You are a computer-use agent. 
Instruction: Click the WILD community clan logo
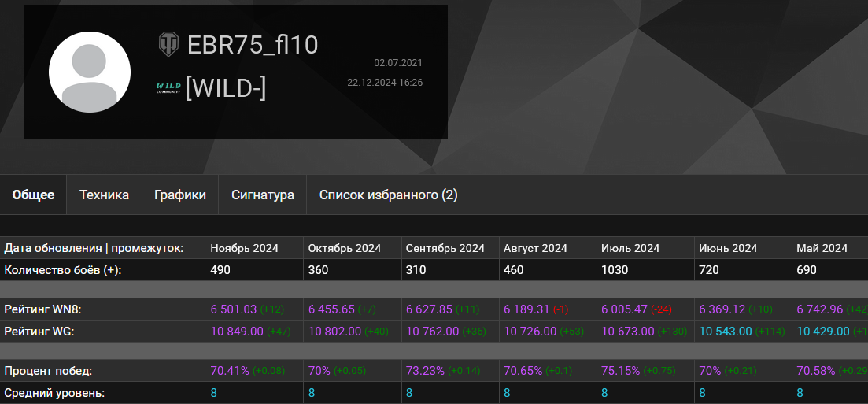pos(168,87)
